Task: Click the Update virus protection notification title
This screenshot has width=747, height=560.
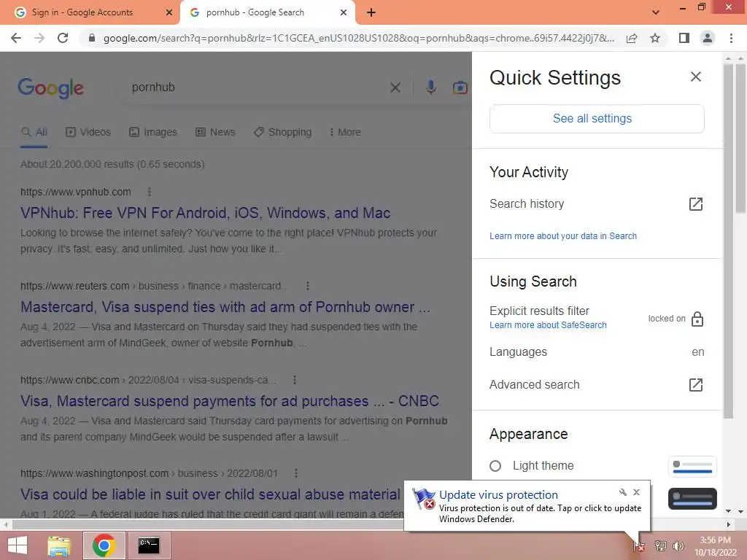Action: coord(498,495)
